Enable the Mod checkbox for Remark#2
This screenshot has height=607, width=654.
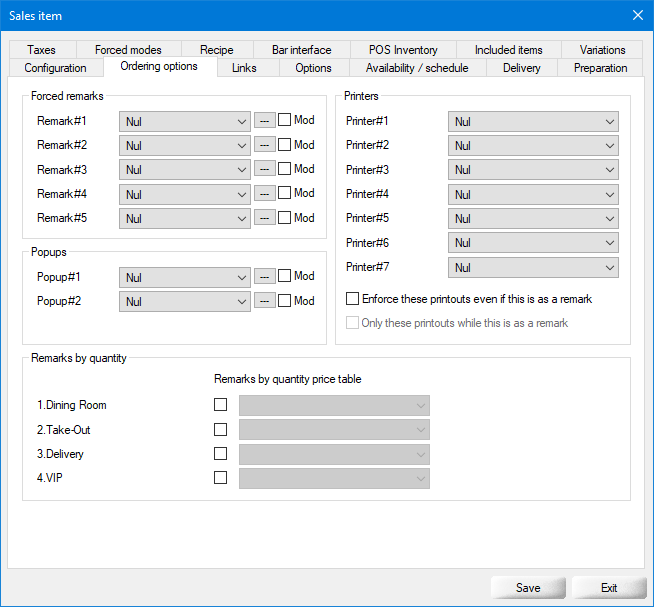(285, 145)
